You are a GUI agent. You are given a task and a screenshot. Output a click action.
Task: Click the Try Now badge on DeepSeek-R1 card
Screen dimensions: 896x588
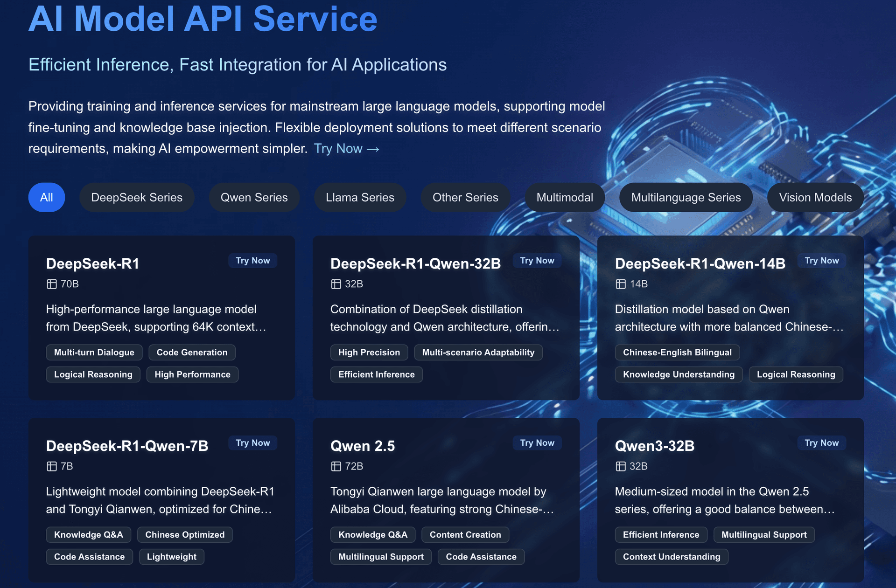tap(252, 260)
